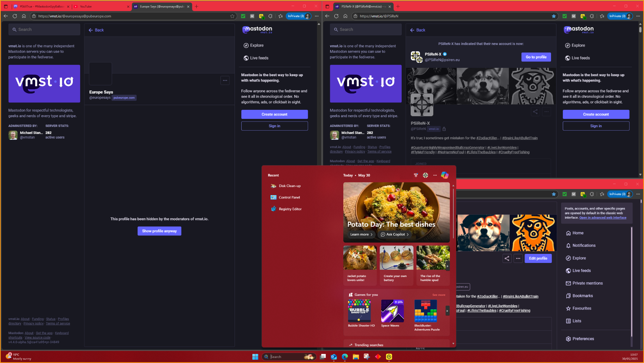Open the home page in the Europe Says browser window

(24, 16)
